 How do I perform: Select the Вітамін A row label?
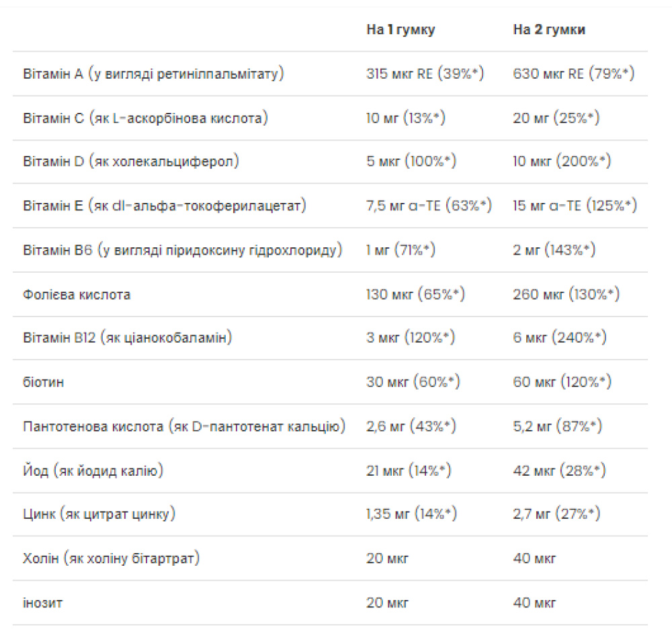(x=153, y=74)
